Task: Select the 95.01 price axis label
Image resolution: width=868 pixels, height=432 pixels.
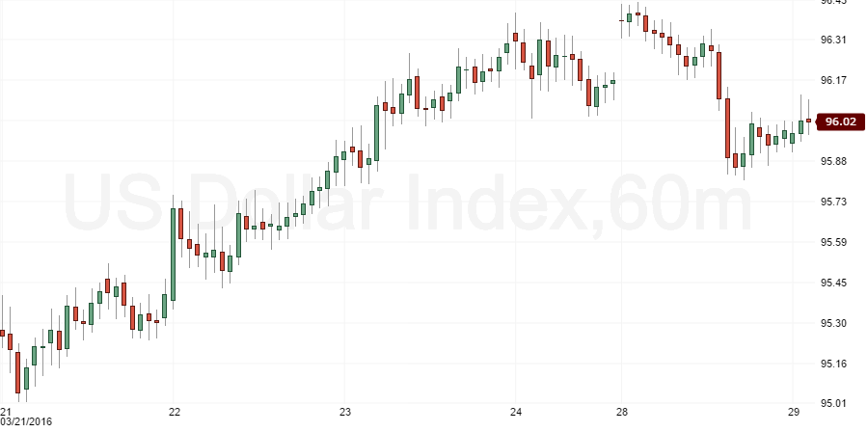Action: point(833,403)
